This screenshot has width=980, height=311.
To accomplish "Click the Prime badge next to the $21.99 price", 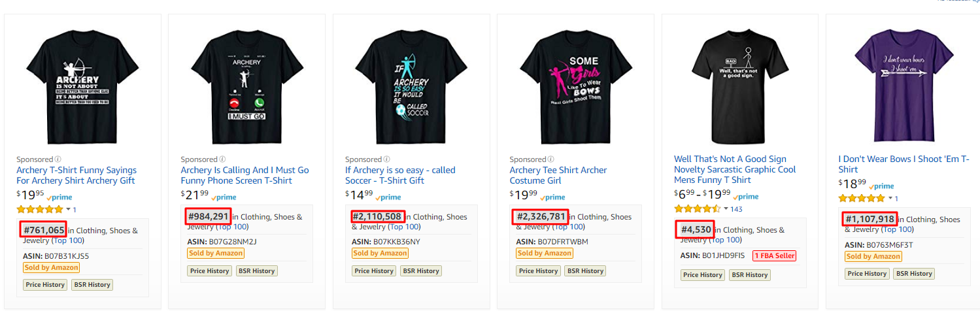I will click(224, 197).
